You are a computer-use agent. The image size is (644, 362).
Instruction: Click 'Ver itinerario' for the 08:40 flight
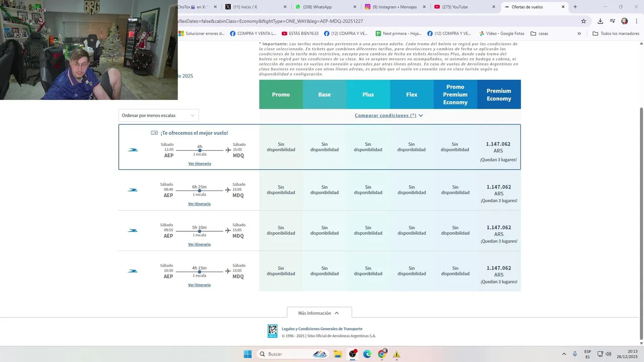(x=199, y=204)
